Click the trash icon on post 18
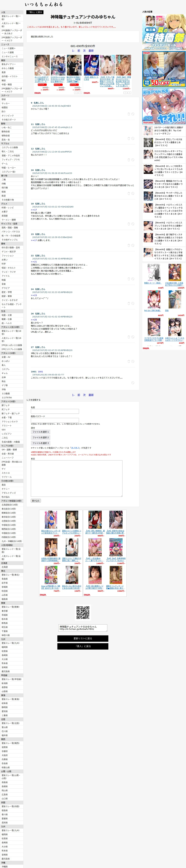This screenshot has width=186, height=868. click(x=129, y=224)
